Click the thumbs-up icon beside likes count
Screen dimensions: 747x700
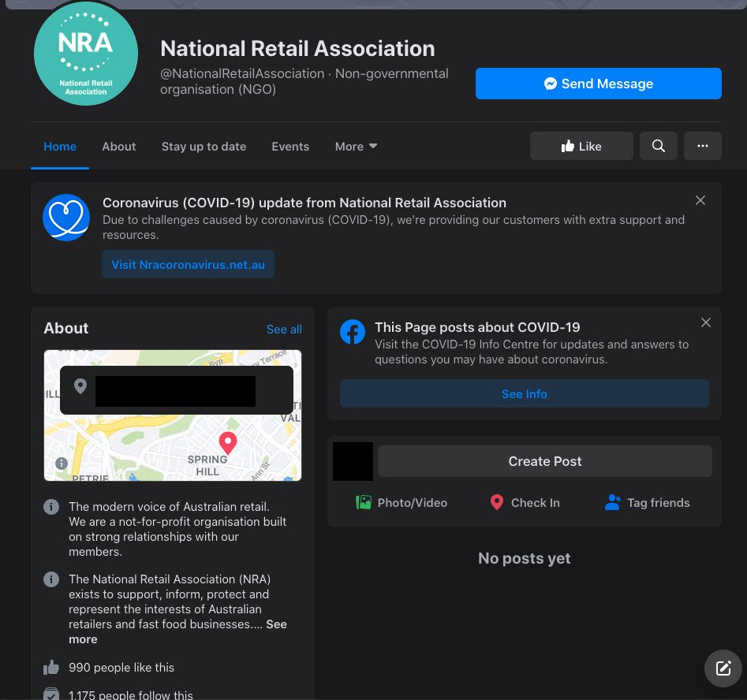pyautogui.click(x=51, y=667)
